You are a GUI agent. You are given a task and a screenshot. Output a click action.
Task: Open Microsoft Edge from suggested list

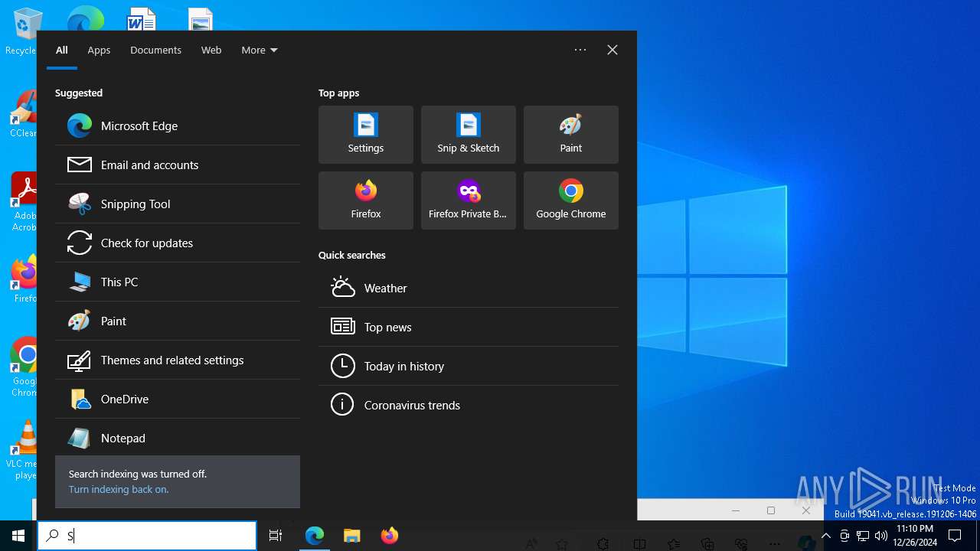click(178, 126)
